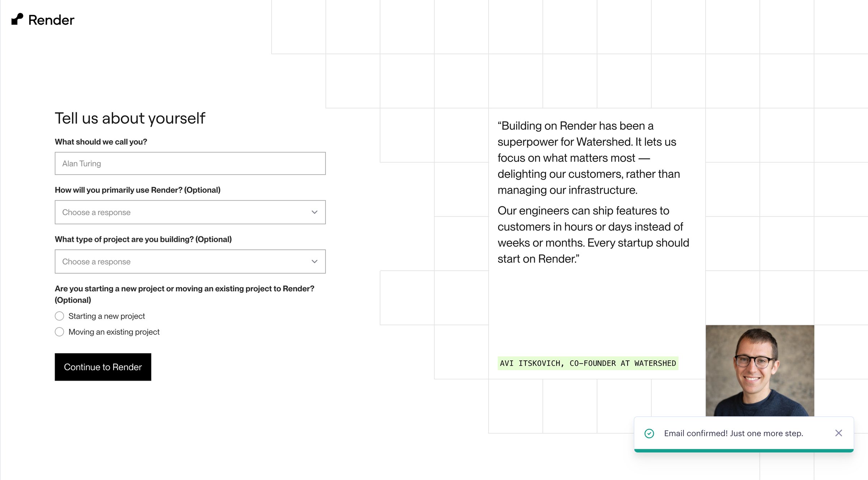Select Starting a new project radio
Image resolution: width=868 pixels, height=480 pixels.
point(59,316)
